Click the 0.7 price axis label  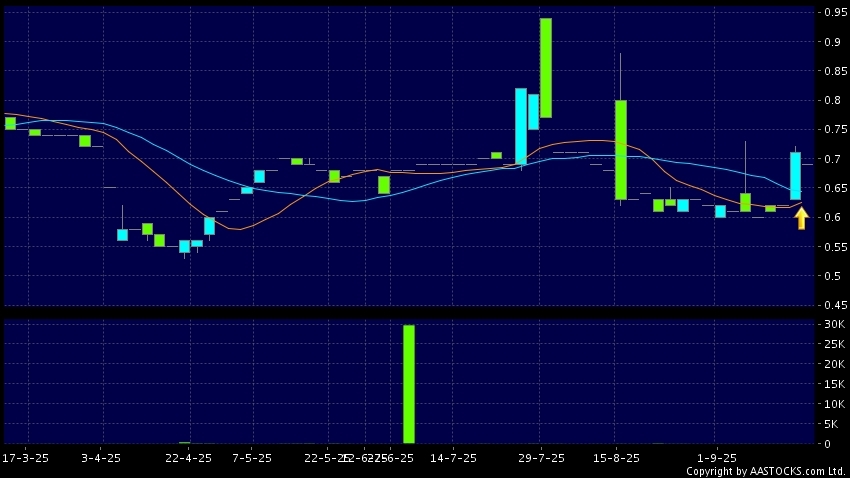pos(833,159)
